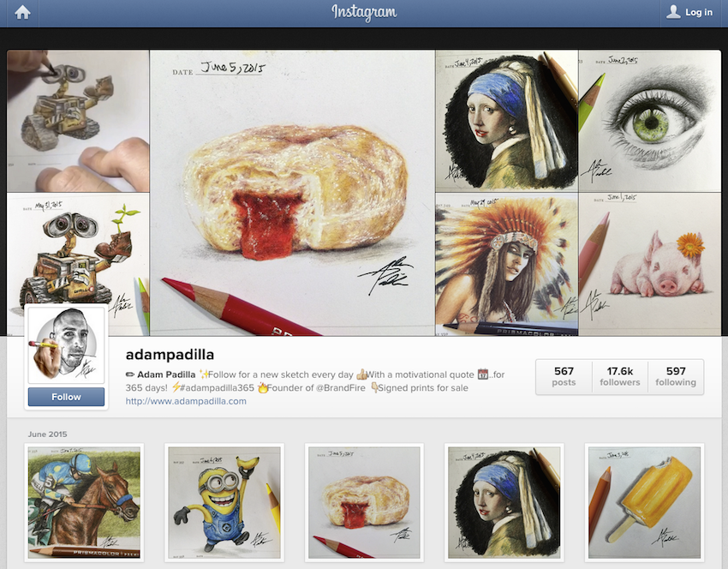Screen dimensions: 728x569
Task: Open the adampadilla profile picture
Action: (66, 344)
